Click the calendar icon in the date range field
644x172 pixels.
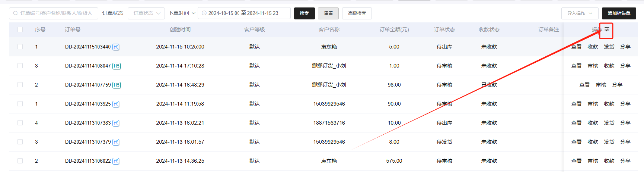click(x=204, y=13)
